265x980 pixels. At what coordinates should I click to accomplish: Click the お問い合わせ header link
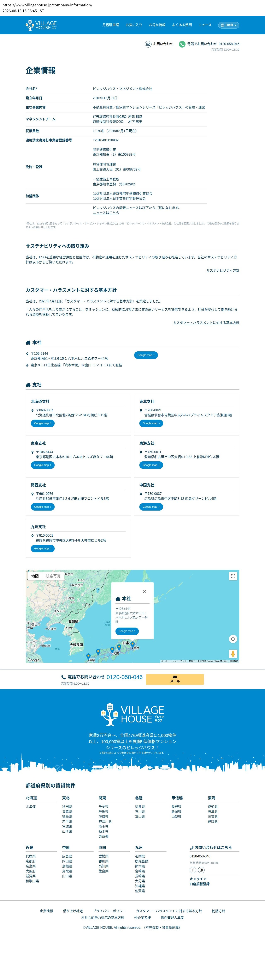click(x=163, y=44)
